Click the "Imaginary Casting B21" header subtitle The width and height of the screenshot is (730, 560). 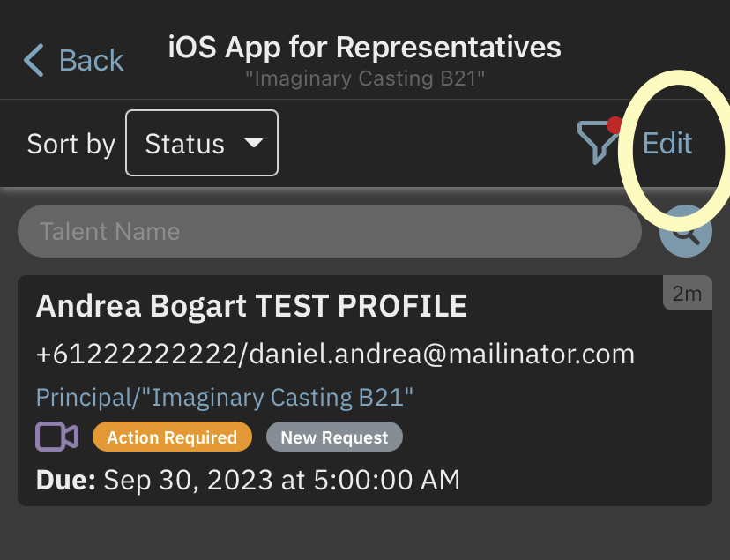coord(364,78)
